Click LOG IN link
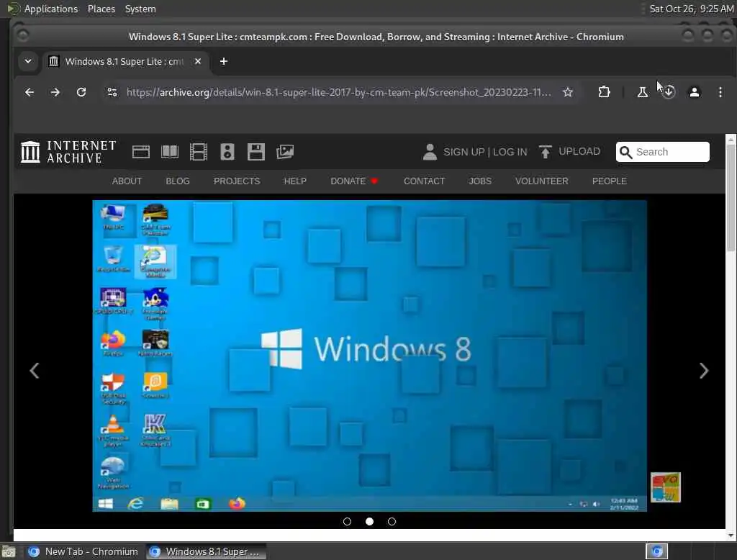The width and height of the screenshot is (737, 560). tap(510, 152)
